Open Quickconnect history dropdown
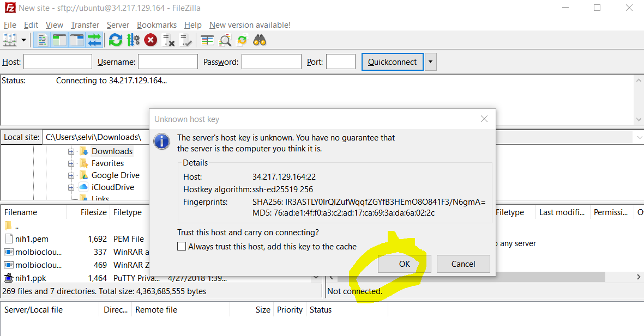Viewport: 644px width, 336px height. [x=430, y=62]
